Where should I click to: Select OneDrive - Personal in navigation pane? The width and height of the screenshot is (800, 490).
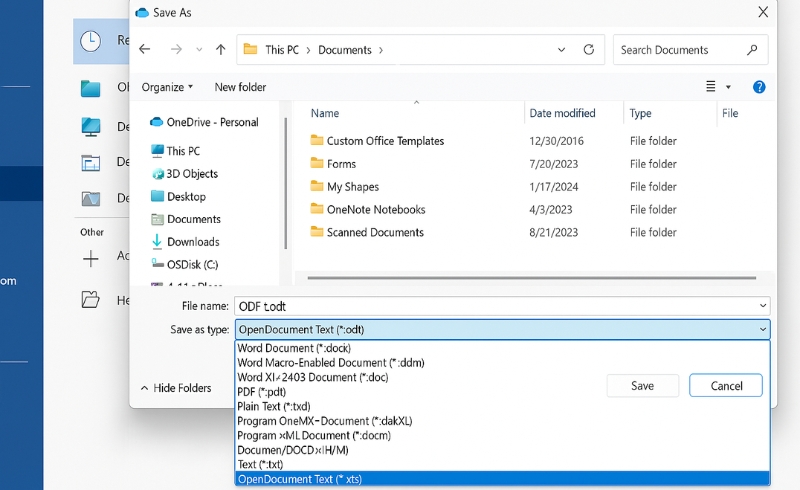tap(212, 122)
